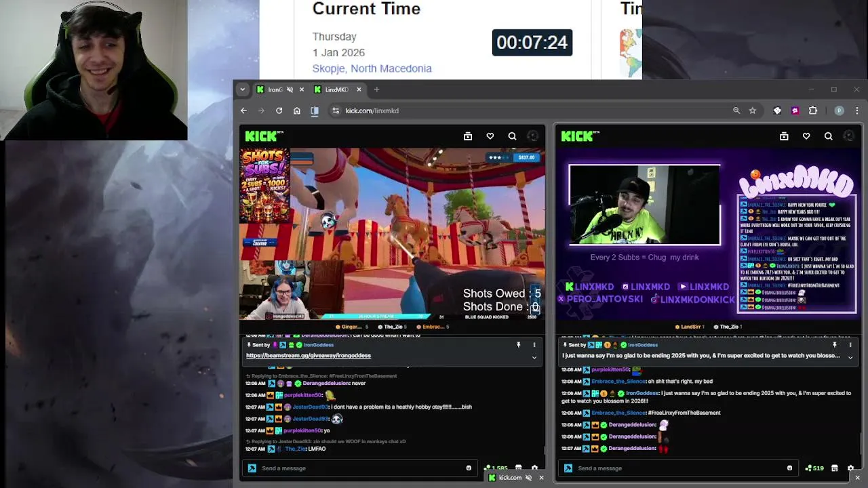Open the Extensions puzzle menu
868x488 pixels.
(813, 110)
